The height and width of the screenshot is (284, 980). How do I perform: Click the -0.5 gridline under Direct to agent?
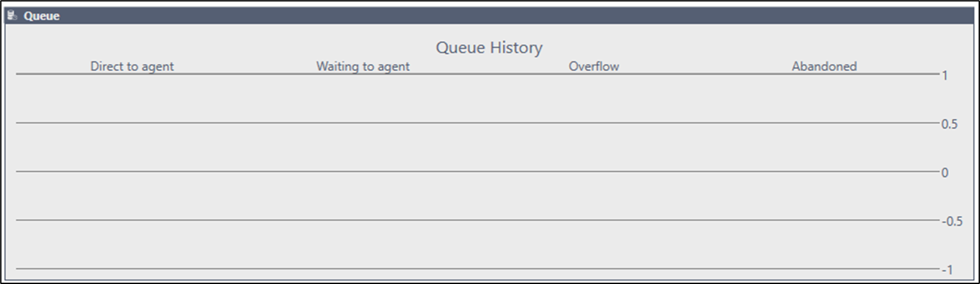132,220
